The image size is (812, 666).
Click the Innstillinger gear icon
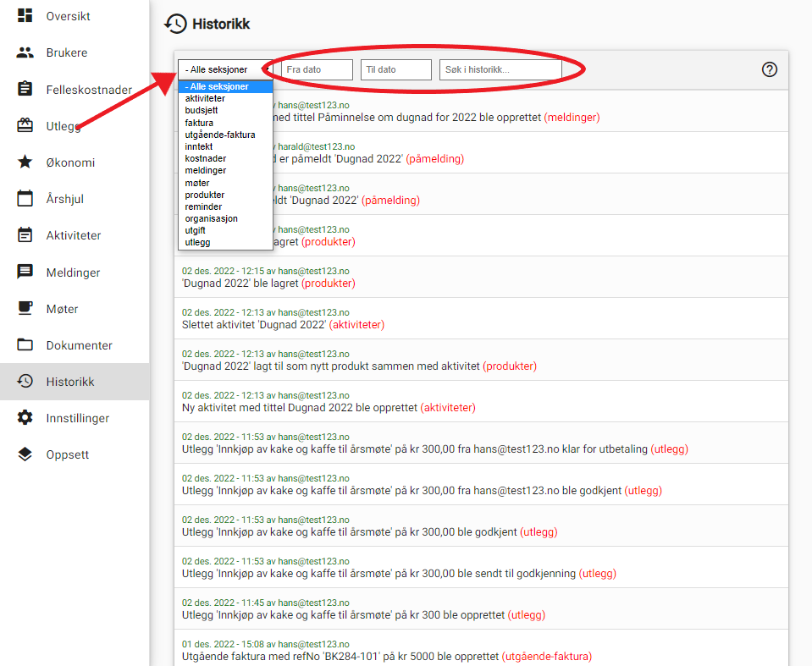(25, 417)
